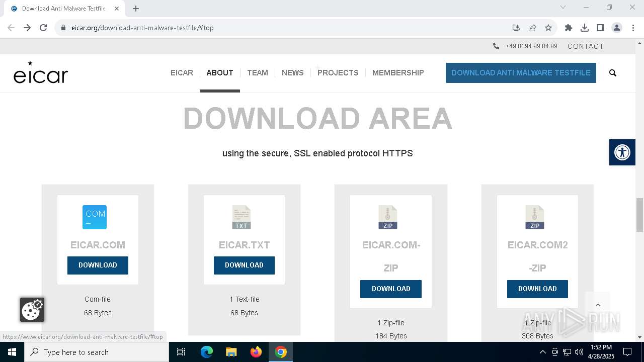The width and height of the screenshot is (644, 362).
Task: Open Chrome downloads icon
Action: click(585, 28)
